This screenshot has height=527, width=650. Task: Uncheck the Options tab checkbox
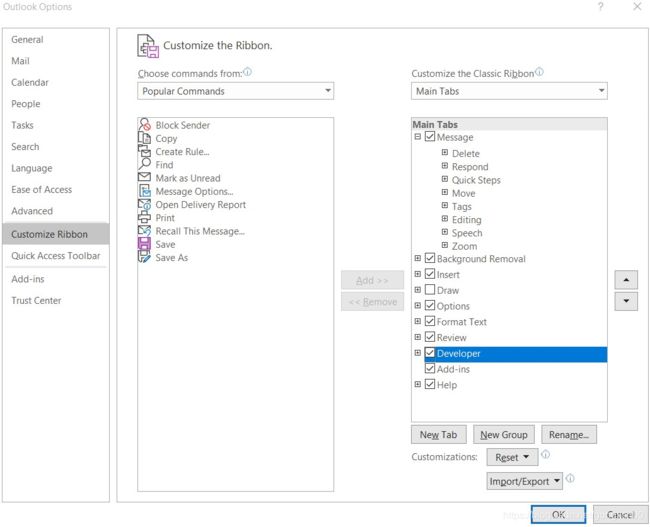430,306
